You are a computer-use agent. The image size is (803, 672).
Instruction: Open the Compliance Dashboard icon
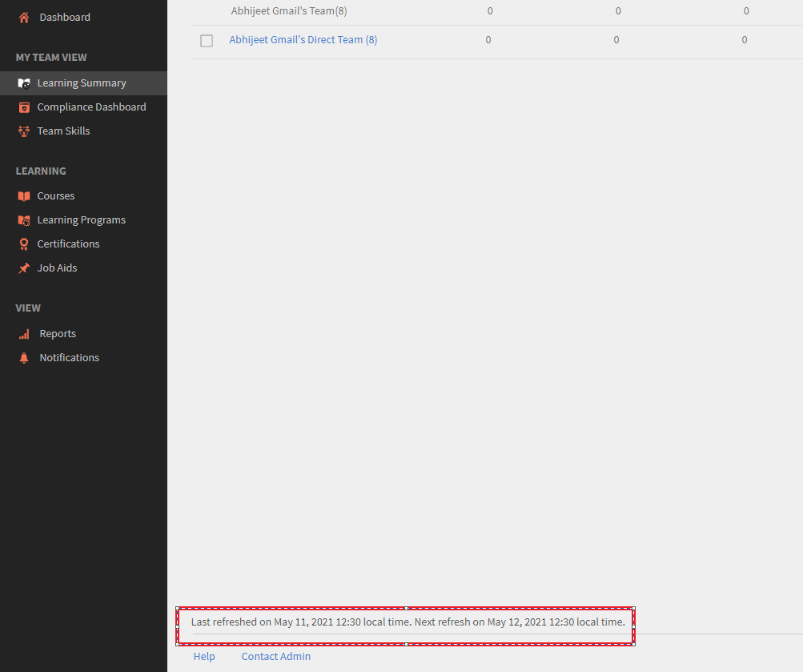[x=24, y=106]
